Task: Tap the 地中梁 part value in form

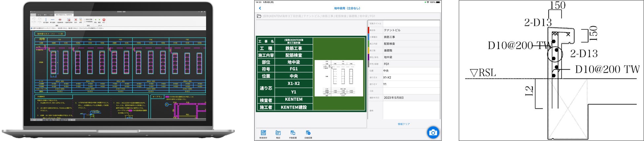Action: (388, 57)
